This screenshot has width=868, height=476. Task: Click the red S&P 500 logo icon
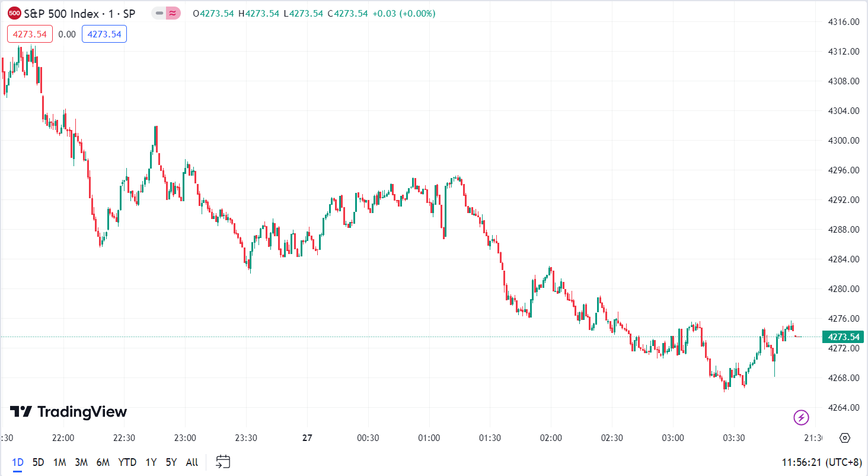point(15,13)
